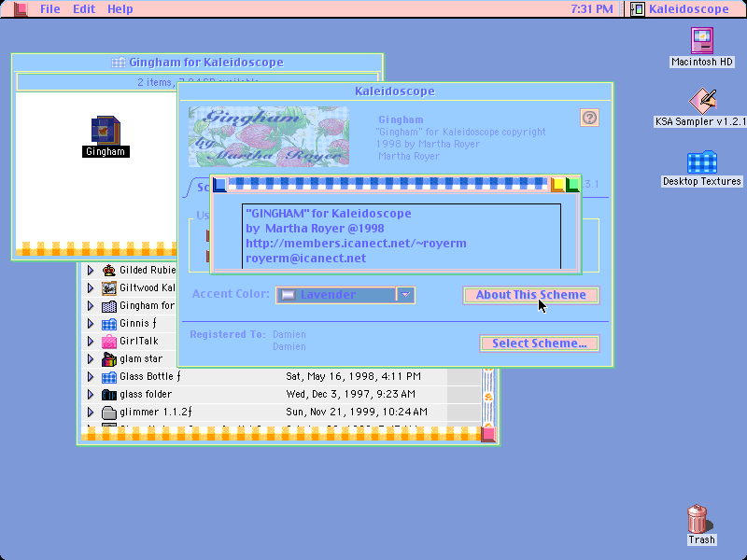Expand the glass folder disclosure triangle
This screenshot has width=747, height=560.
[x=91, y=395]
